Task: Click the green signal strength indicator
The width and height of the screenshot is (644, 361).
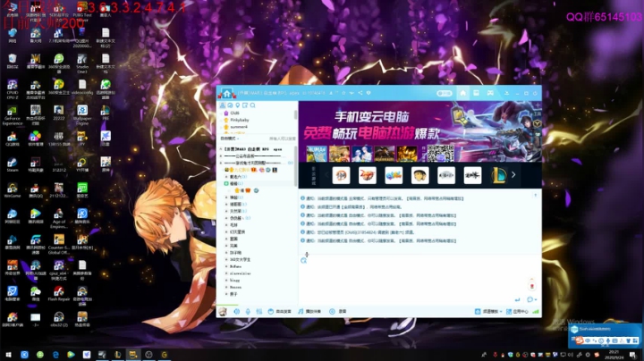Action: tap(535, 312)
